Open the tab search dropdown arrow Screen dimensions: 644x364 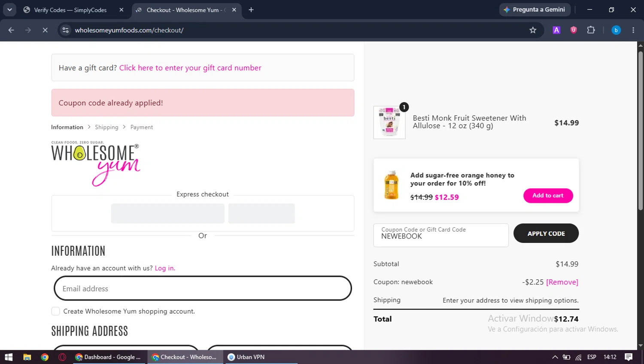[9, 10]
